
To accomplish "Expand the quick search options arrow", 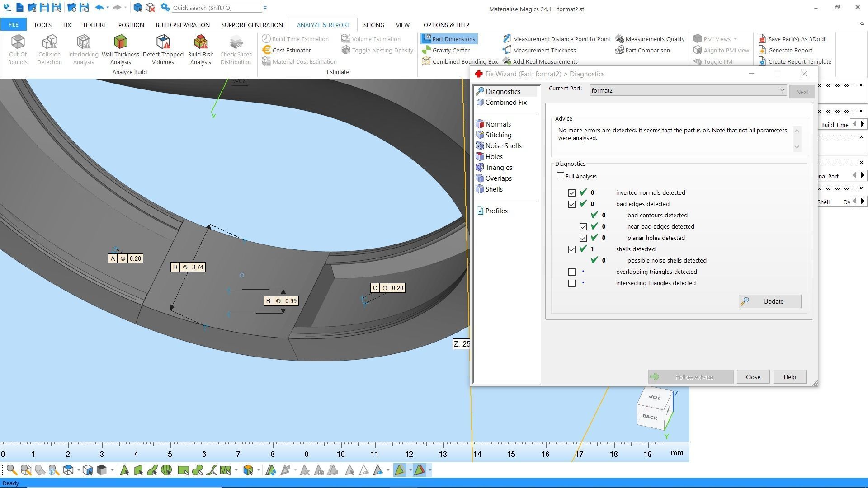I will 265,8.
